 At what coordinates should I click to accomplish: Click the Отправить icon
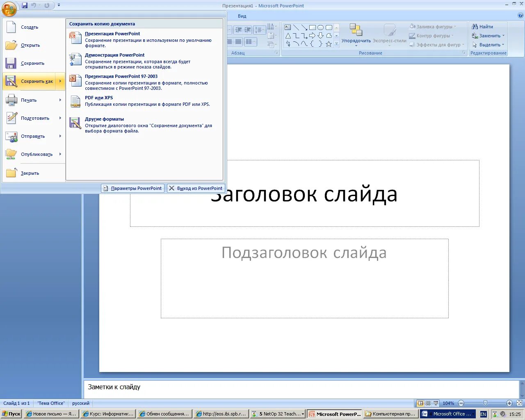(11, 136)
